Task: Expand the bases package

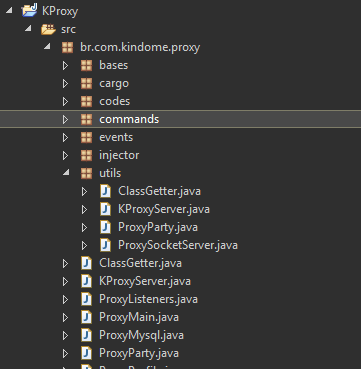Action: click(65, 65)
